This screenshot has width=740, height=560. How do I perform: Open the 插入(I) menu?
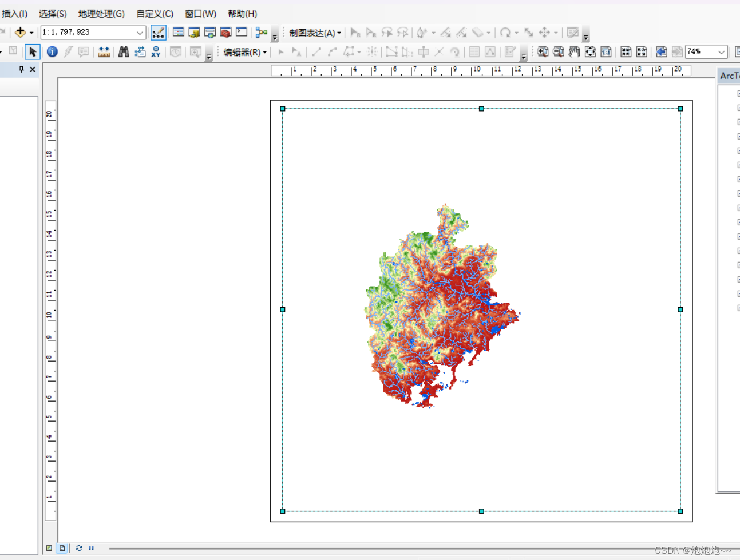coord(14,14)
